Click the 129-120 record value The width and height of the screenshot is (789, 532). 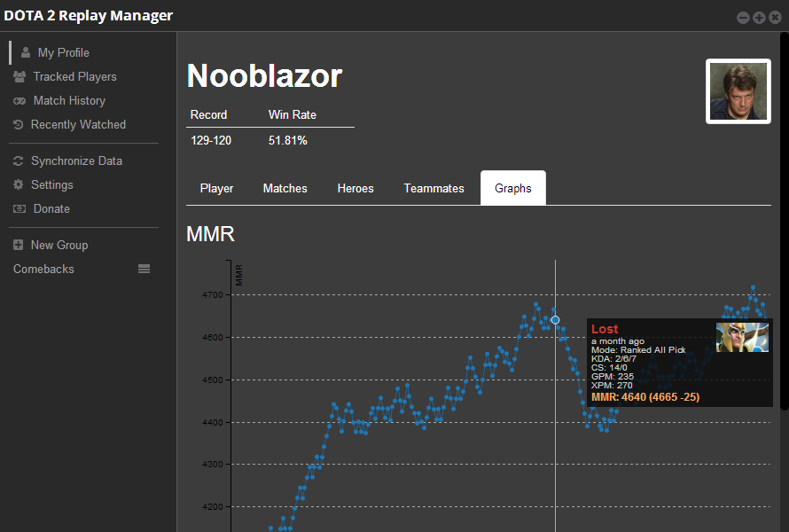coord(211,140)
